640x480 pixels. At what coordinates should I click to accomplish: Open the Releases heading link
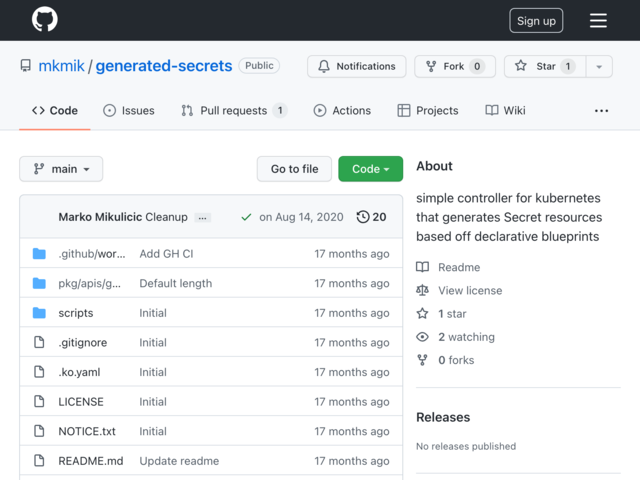click(x=443, y=417)
